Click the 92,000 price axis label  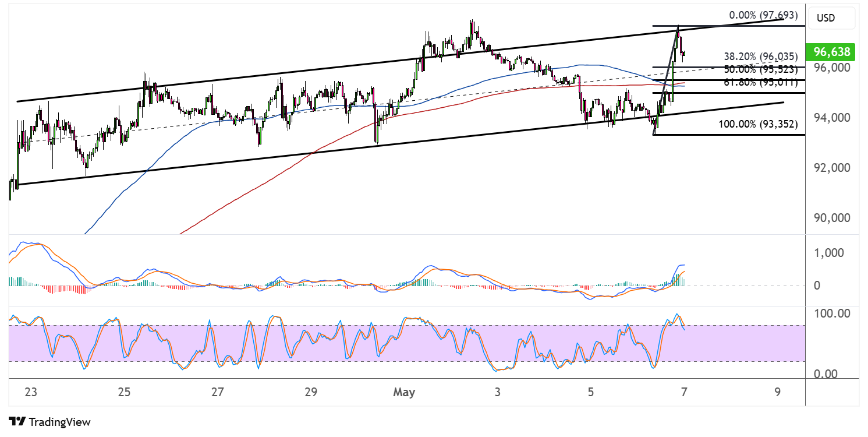[832, 168]
